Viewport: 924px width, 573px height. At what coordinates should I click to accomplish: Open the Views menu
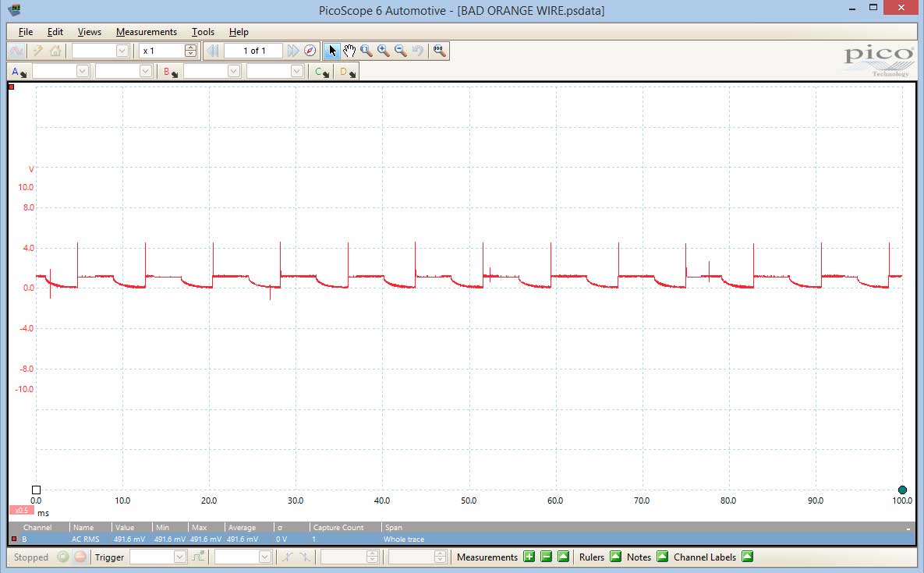click(x=89, y=32)
